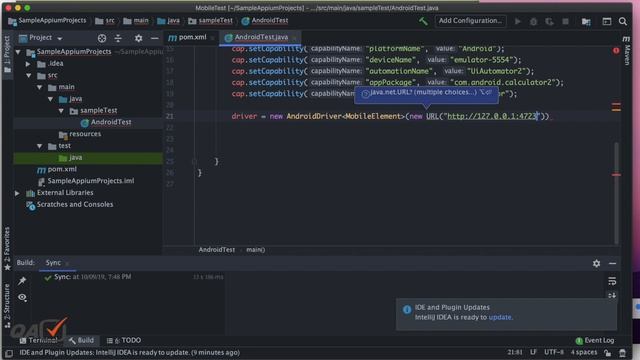Screen dimensions: 640x360
Task: Click the Run play icon
Action: coord(518,21)
